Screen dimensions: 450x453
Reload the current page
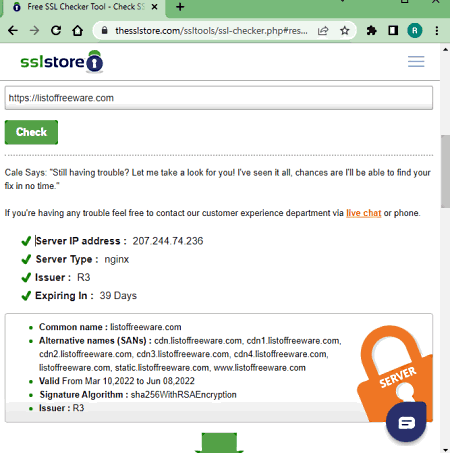click(56, 31)
